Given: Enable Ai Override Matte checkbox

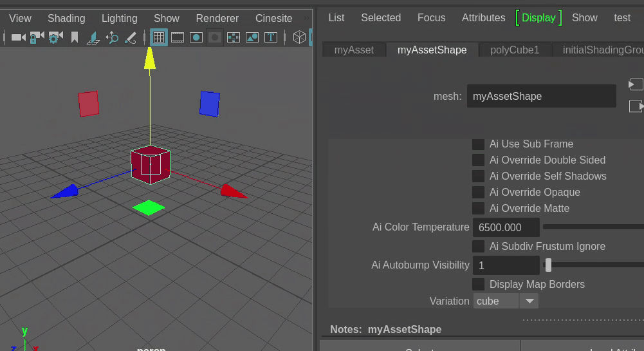Looking at the screenshot, I should [x=478, y=209].
